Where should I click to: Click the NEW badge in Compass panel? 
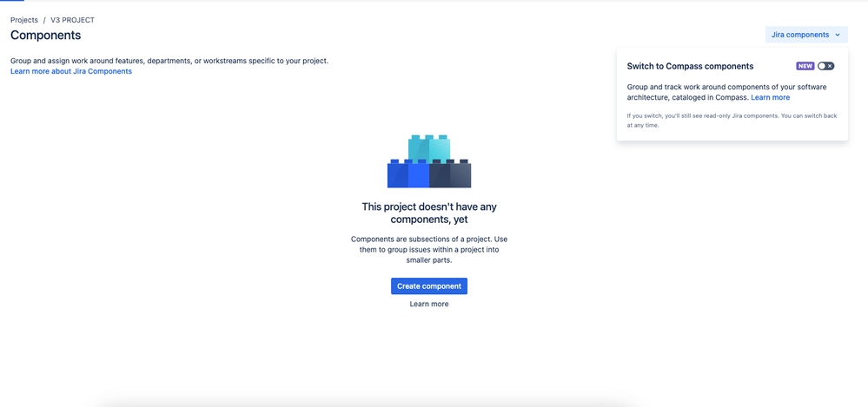click(805, 66)
